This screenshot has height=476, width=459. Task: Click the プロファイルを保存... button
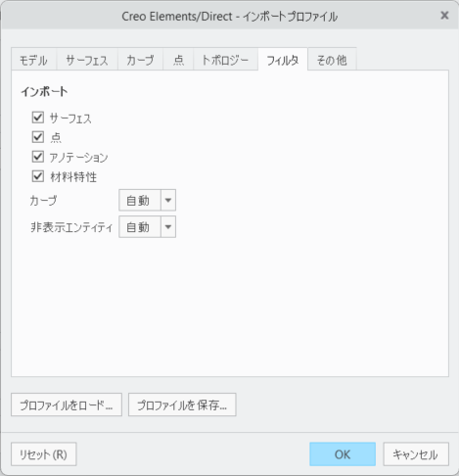point(182,405)
